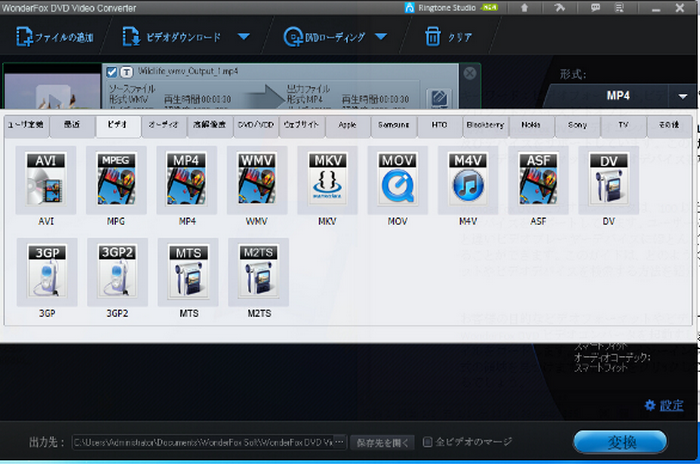
Task: Open the Samsung devices tab
Action: tap(394, 125)
